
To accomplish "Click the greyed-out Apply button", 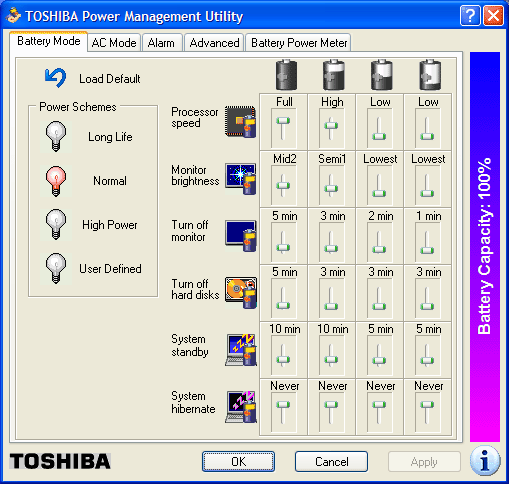I will tap(424, 461).
